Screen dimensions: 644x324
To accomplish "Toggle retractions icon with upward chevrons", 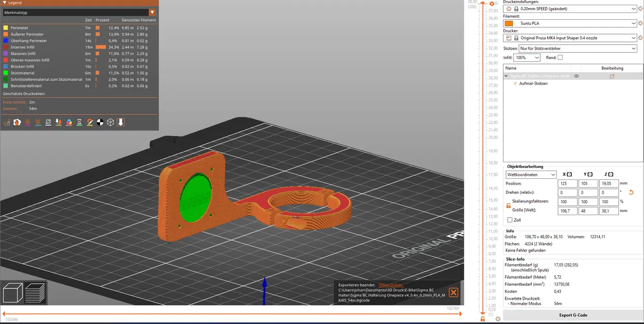I will (x=28, y=122).
